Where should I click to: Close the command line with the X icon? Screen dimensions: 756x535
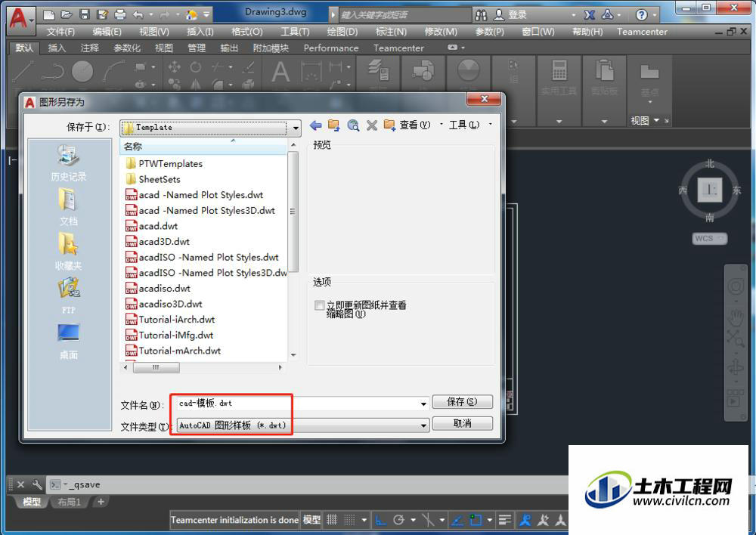(x=20, y=484)
